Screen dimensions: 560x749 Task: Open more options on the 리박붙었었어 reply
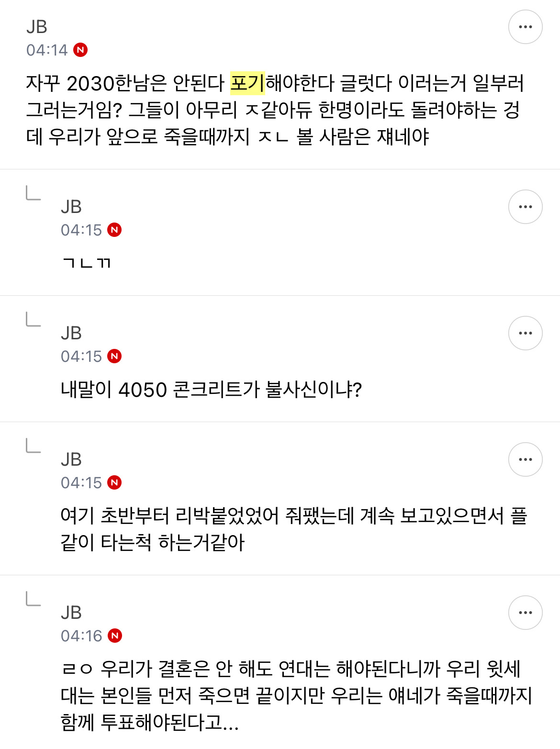click(525, 459)
